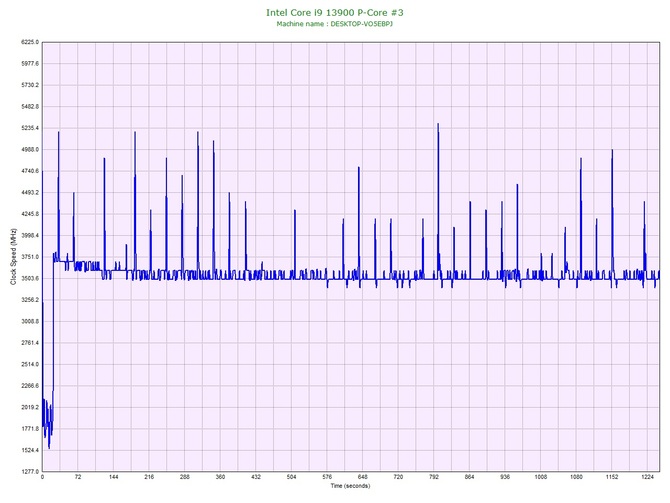Click the 3998.4 y-axis value
The height and width of the screenshot is (503, 670).
[x=30, y=235]
